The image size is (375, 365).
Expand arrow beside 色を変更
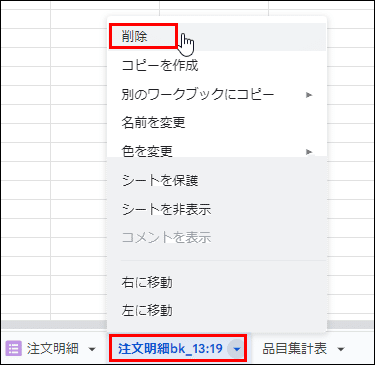(x=309, y=152)
